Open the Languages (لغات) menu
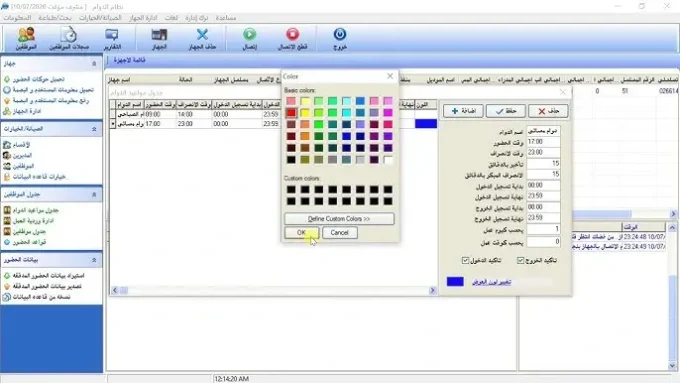 [171, 18]
